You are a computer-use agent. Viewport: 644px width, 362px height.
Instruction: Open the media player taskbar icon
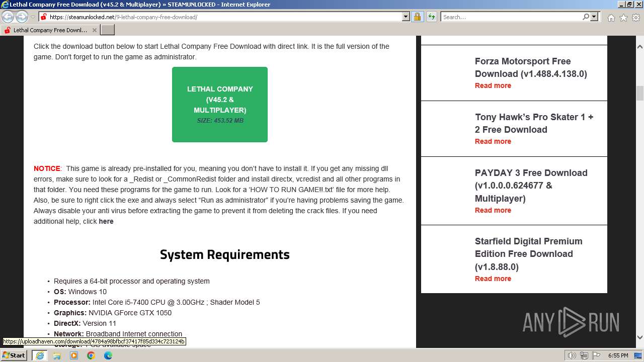(74, 355)
